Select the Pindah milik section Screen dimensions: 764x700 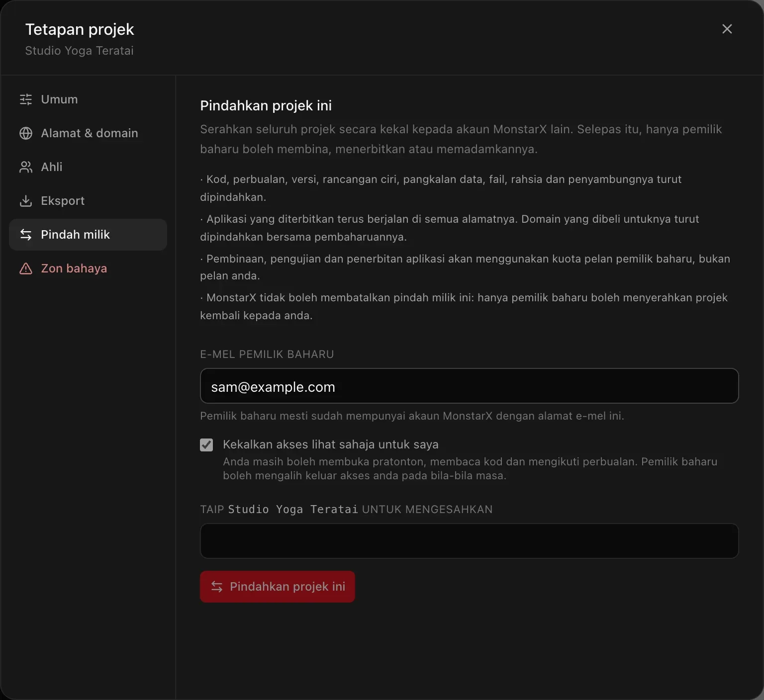88,235
